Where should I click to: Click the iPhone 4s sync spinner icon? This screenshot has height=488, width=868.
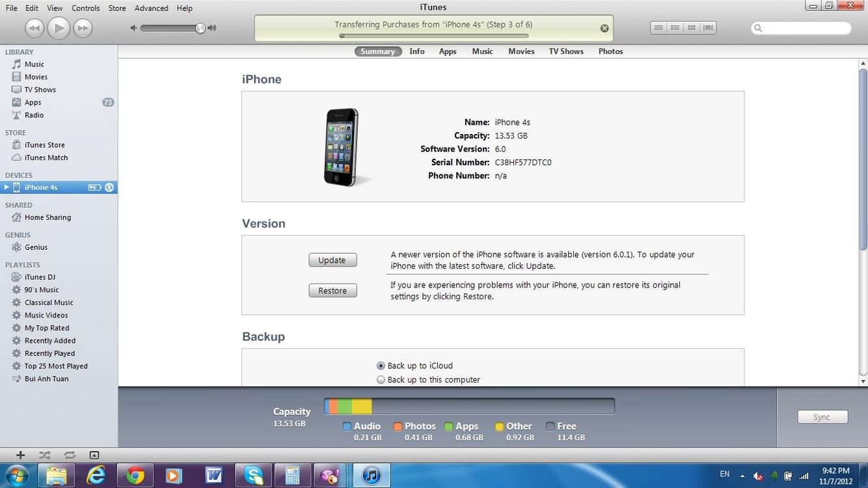[x=109, y=187]
